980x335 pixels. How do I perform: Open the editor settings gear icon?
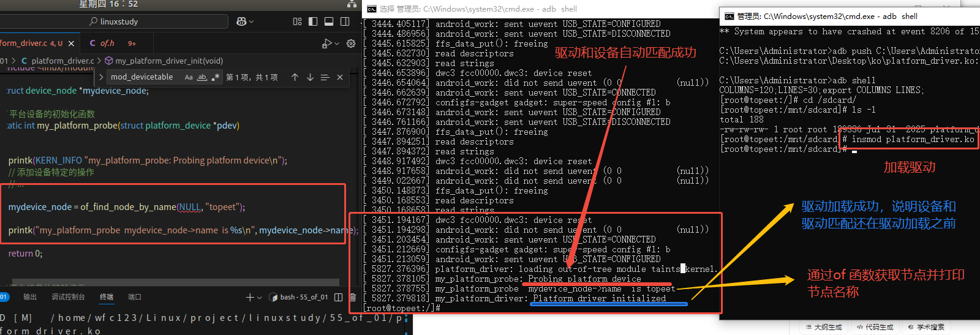tap(351, 43)
